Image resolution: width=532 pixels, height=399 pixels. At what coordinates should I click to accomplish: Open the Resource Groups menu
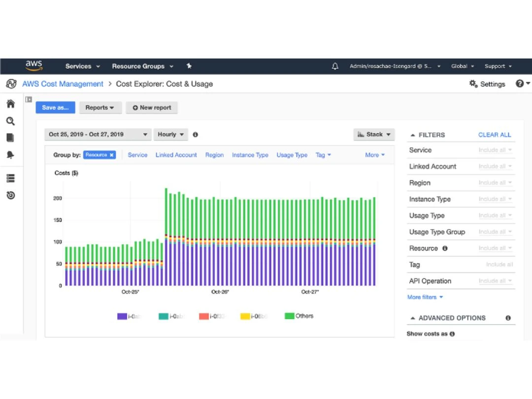point(142,66)
